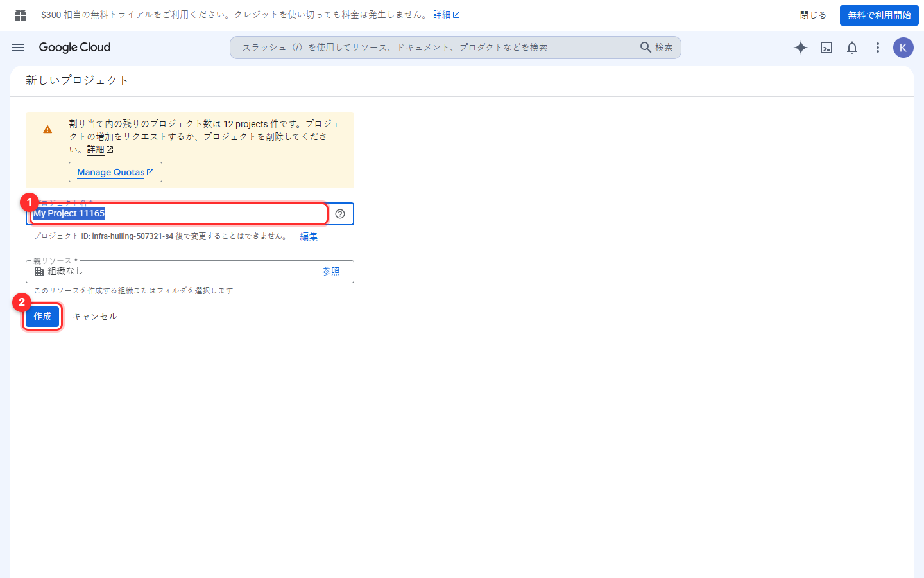Viewport: 924px width, 578px height.
Task: Click the Google Cloud logo
Action: tap(74, 48)
